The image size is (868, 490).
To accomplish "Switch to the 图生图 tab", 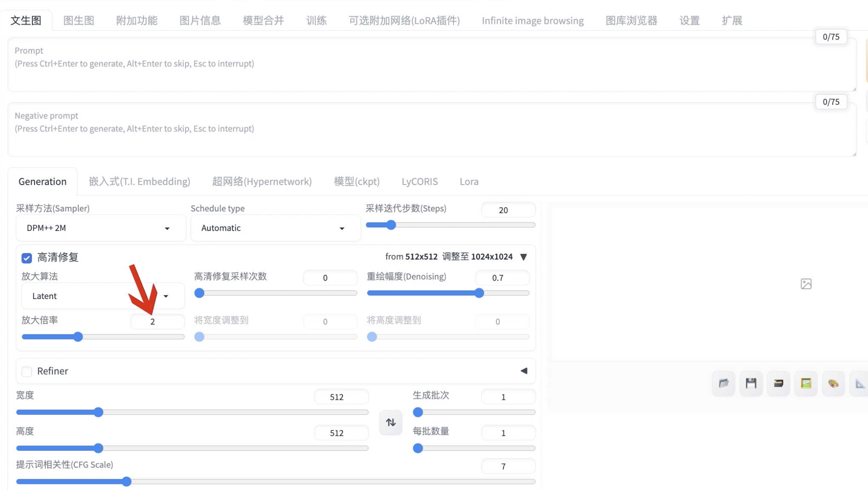I will point(79,20).
